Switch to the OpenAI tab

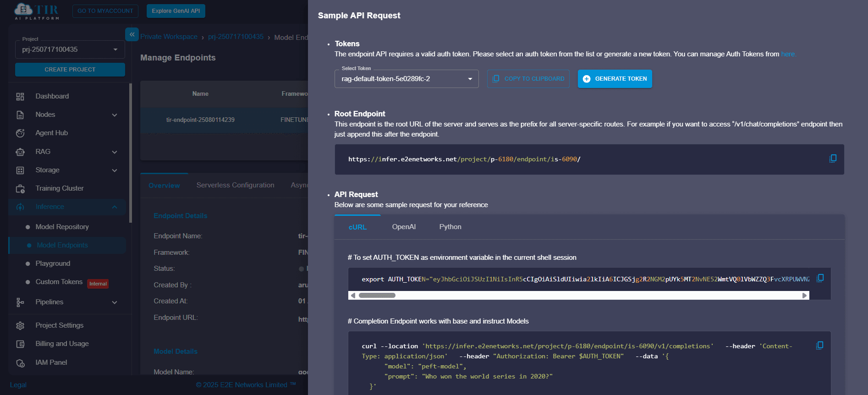pyautogui.click(x=404, y=227)
